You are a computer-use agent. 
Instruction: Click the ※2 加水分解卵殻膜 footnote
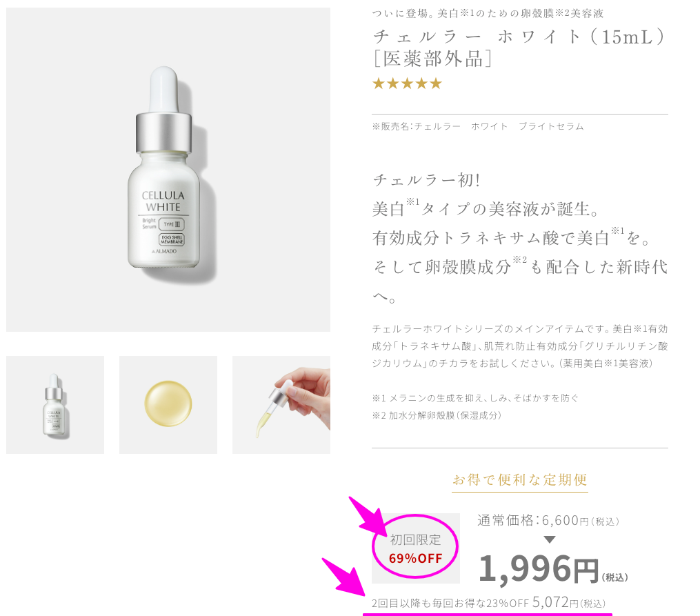437,415
